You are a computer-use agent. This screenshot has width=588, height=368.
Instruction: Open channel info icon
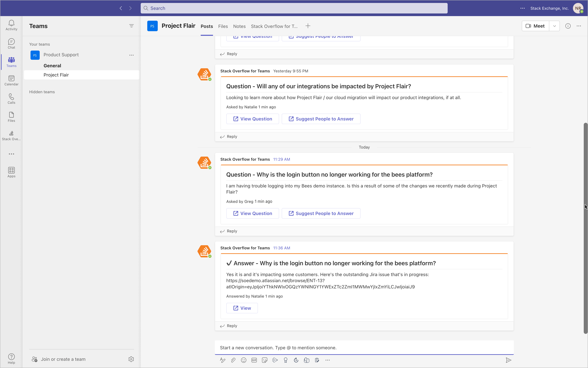pos(568,26)
